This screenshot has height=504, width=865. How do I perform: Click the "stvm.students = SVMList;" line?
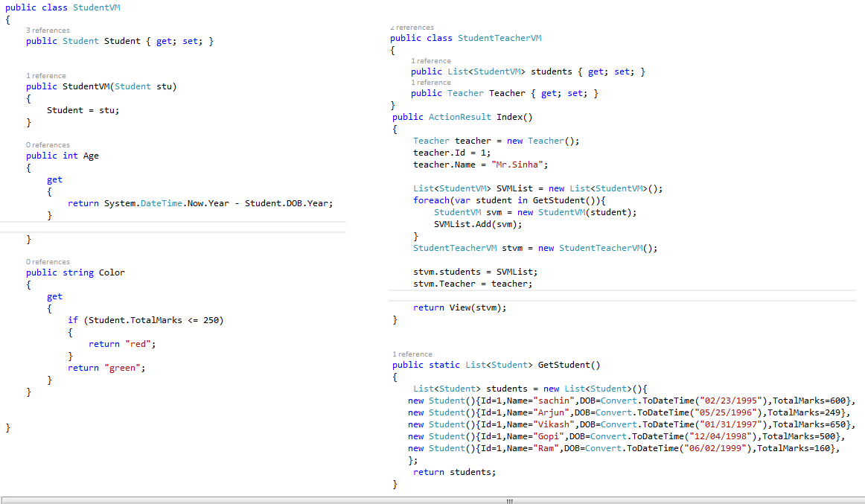pyautogui.click(x=475, y=272)
